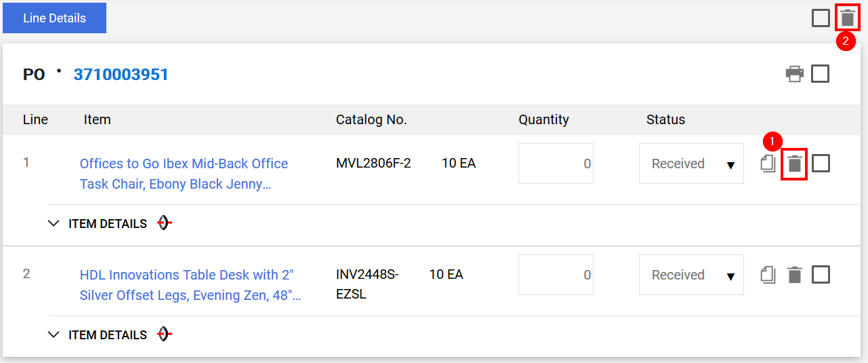Click the top-right delete all trash icon

pyautogui.click(x=847, y=18)
